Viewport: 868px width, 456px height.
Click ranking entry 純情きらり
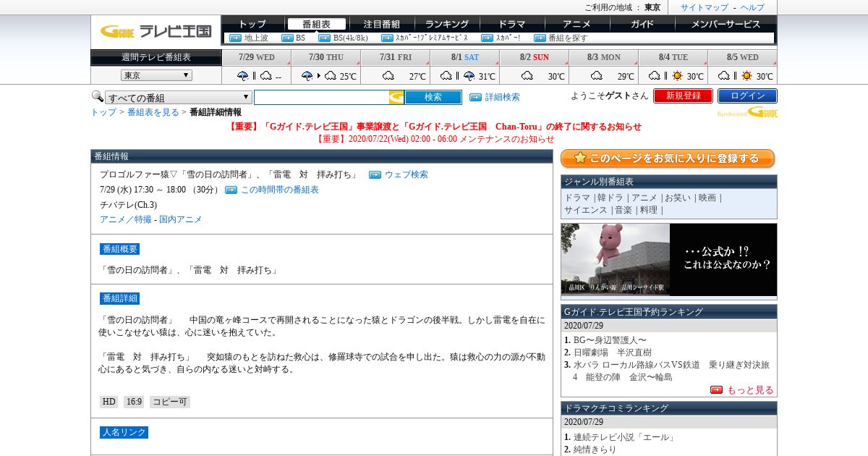595,449
